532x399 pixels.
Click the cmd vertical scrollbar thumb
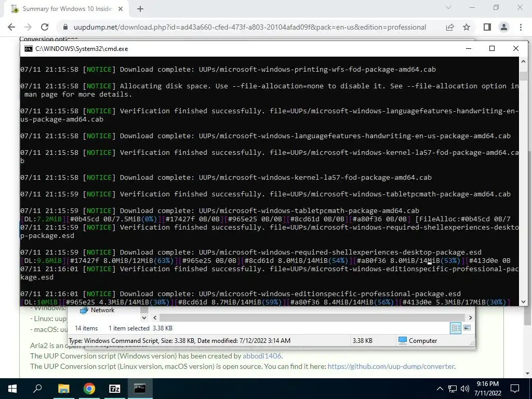click(x=523, y=76)
